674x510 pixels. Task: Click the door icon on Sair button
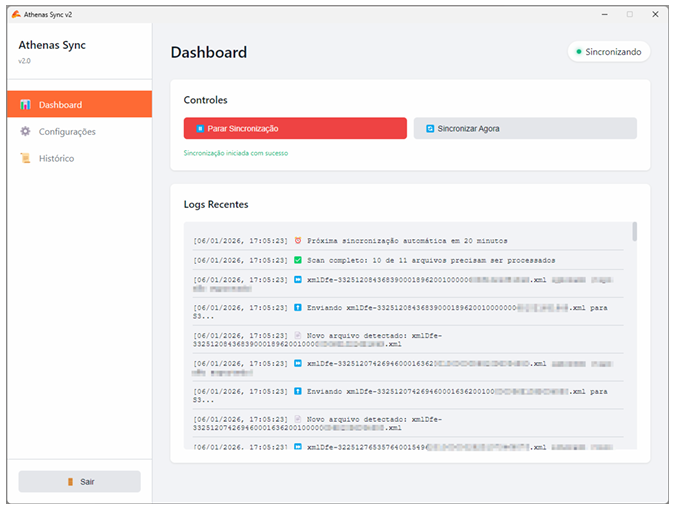[70, 482]
